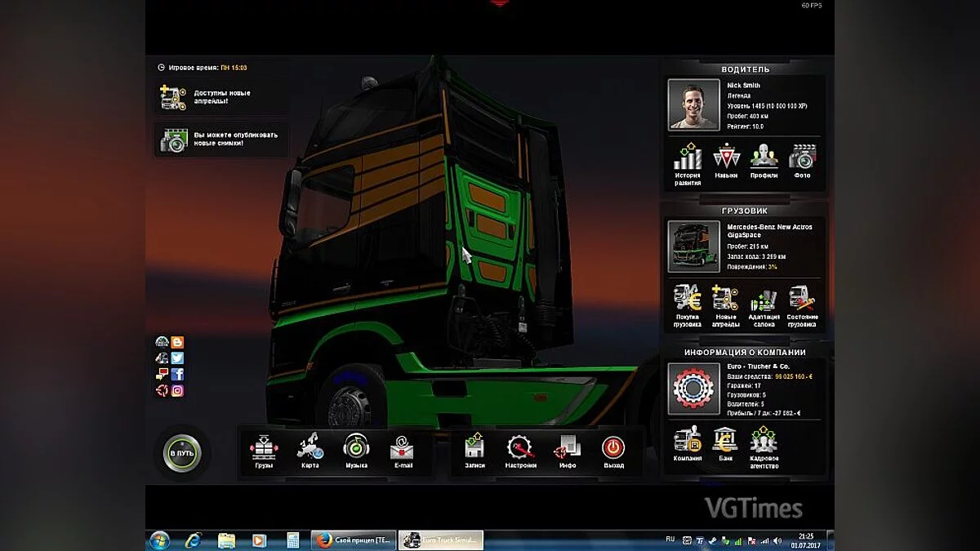Open Покупка грузовика truck dealer
The width and height of the screenshot is (980, 551).
(686, 300)
